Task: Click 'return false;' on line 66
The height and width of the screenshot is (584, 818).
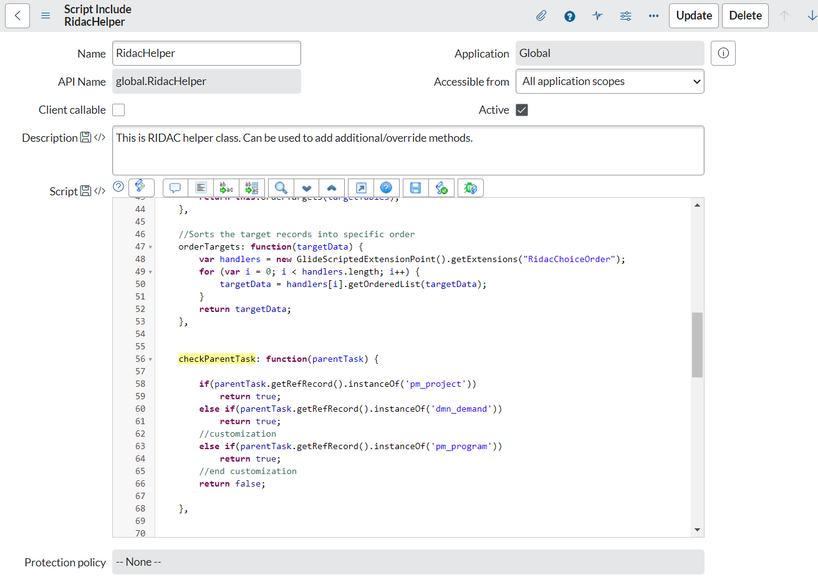Action: point(232,484)
